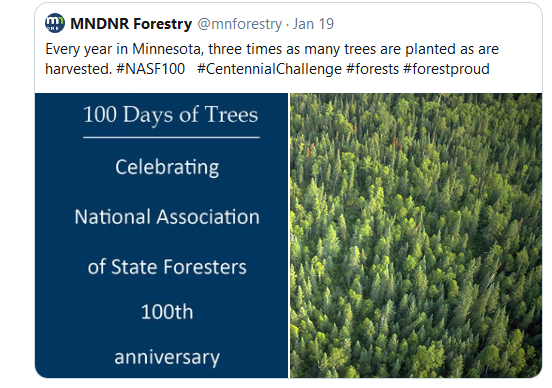Click the word 'Minnesota,' in the tweet text
The image size is (552, 388).
point(168,49)
